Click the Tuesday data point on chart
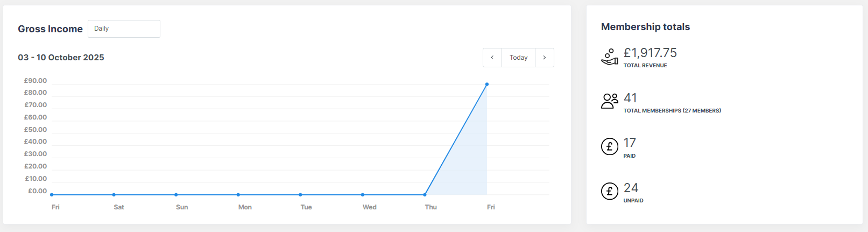 click(300, 194)
